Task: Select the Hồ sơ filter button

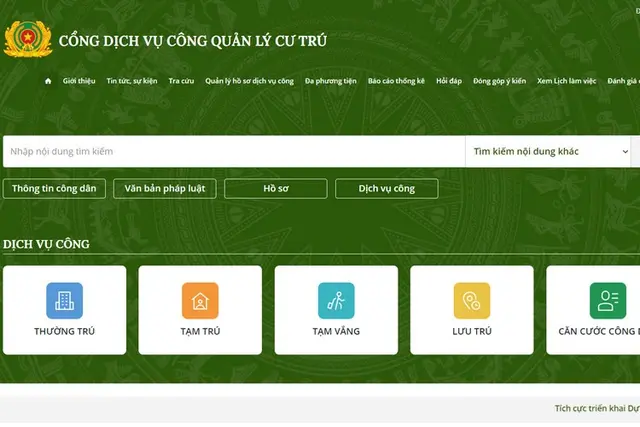Action: tap(276, 189)
